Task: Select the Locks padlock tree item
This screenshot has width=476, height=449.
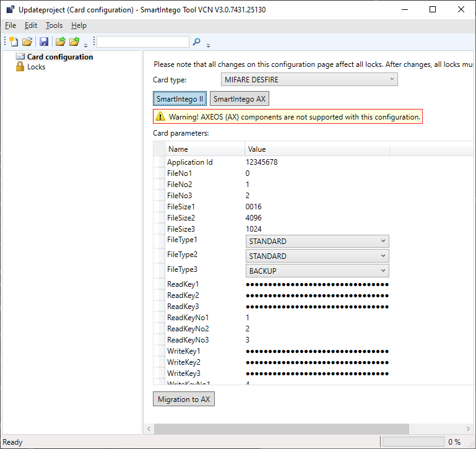Action: click(36, 67)
